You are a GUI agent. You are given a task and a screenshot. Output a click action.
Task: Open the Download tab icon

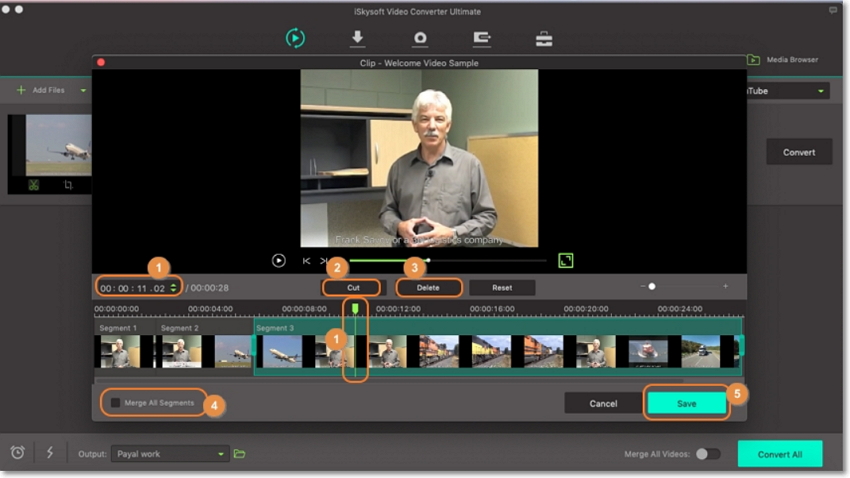coord(357,38)
